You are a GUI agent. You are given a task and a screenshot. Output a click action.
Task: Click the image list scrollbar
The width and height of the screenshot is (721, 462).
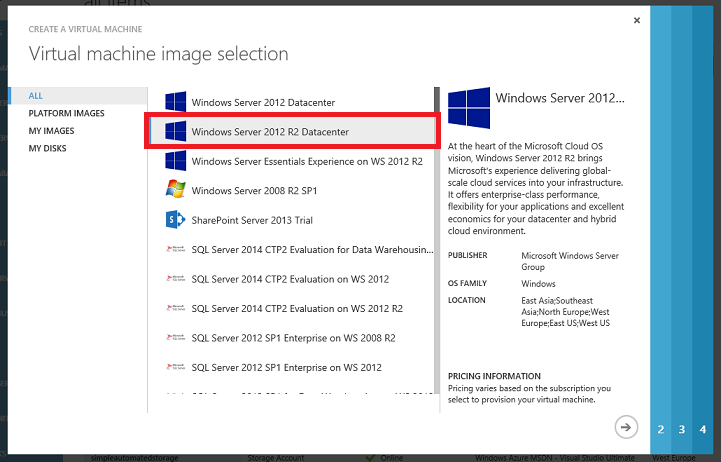point(437,250)
